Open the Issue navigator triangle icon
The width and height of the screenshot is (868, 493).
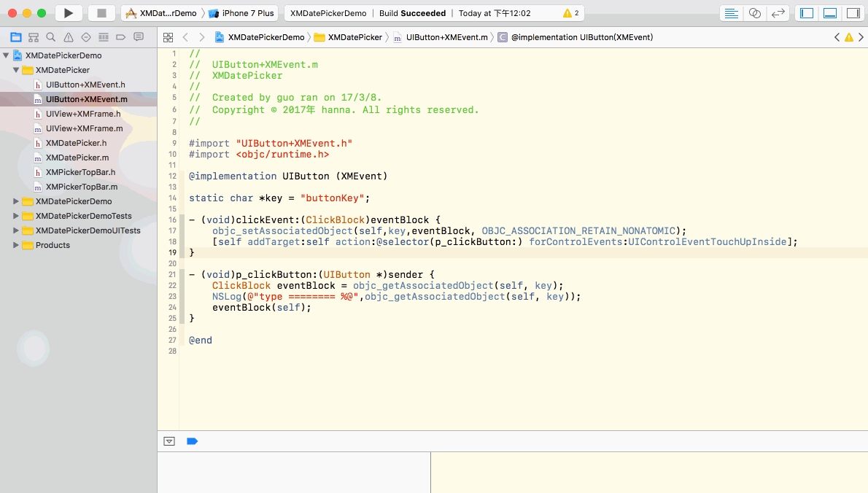coord(69,37)
